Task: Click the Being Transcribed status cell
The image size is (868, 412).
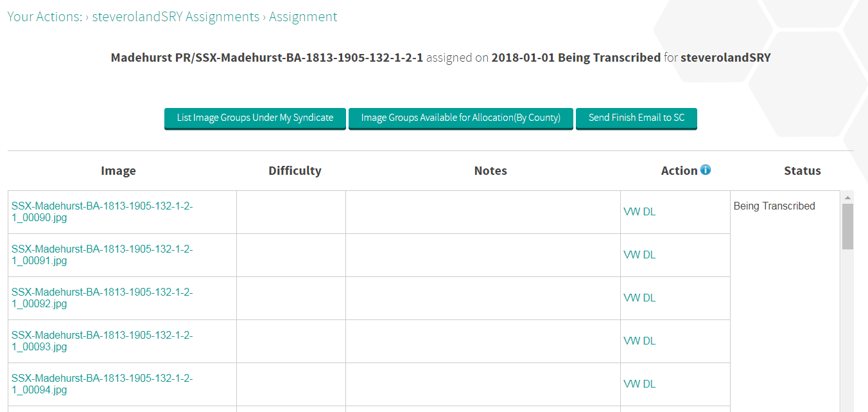Action: coord(774,206)
